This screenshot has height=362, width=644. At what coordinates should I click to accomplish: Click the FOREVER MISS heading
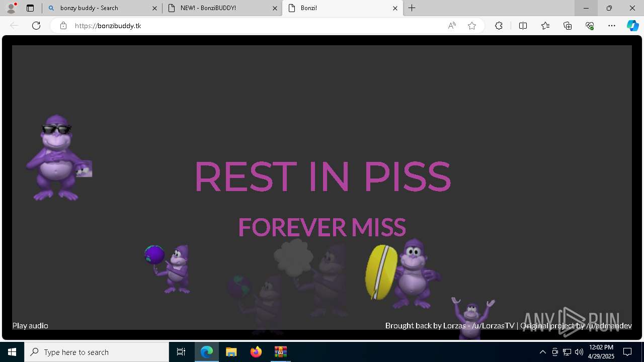[322, 227]
